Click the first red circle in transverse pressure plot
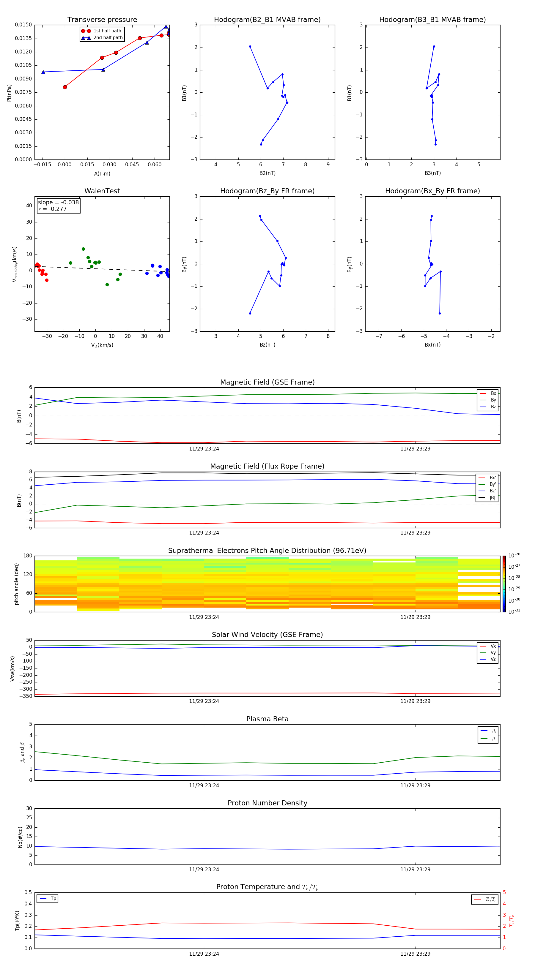Screen dimensions: 535x980 point(65,87)
